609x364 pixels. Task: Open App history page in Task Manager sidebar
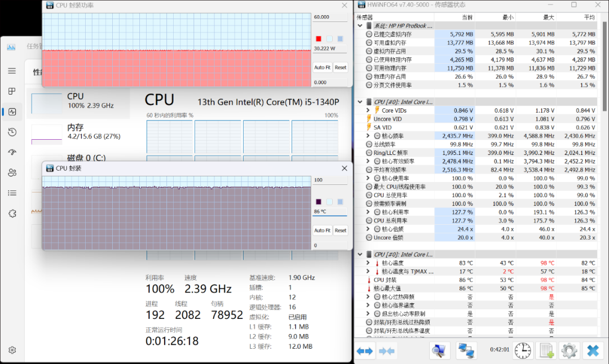point(12,132)
